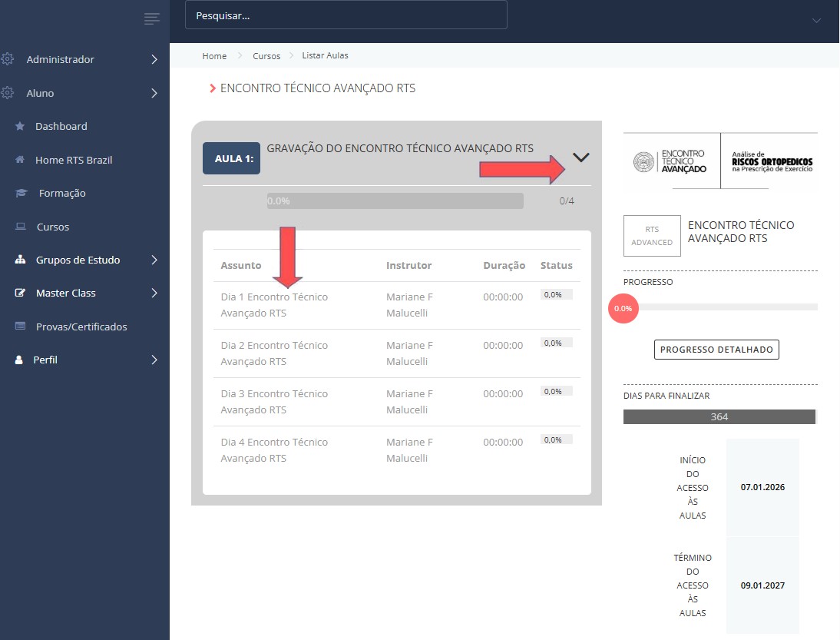Viewport: 840px width, 640px height.
Task: Click the Provas/Certificados card icon
Action: coord(20,327)
